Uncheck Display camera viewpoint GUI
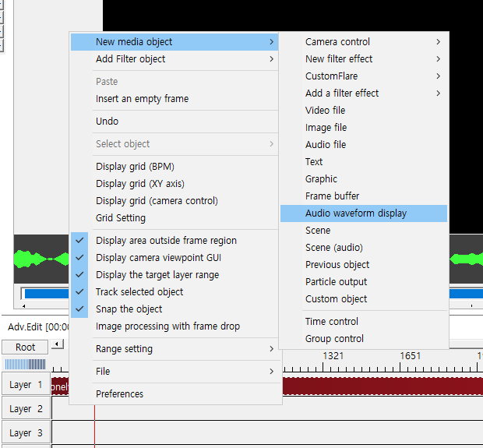483x448 pixels. pos(175,258)
